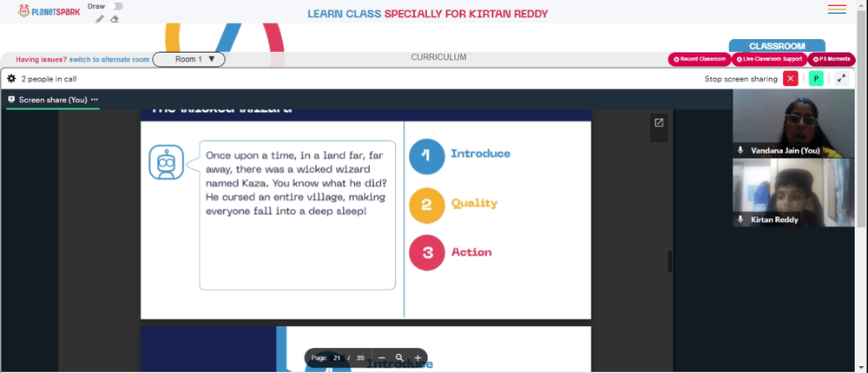Switch to the CLASSROOM tab
868x373 pixels.
pos(777,46)
